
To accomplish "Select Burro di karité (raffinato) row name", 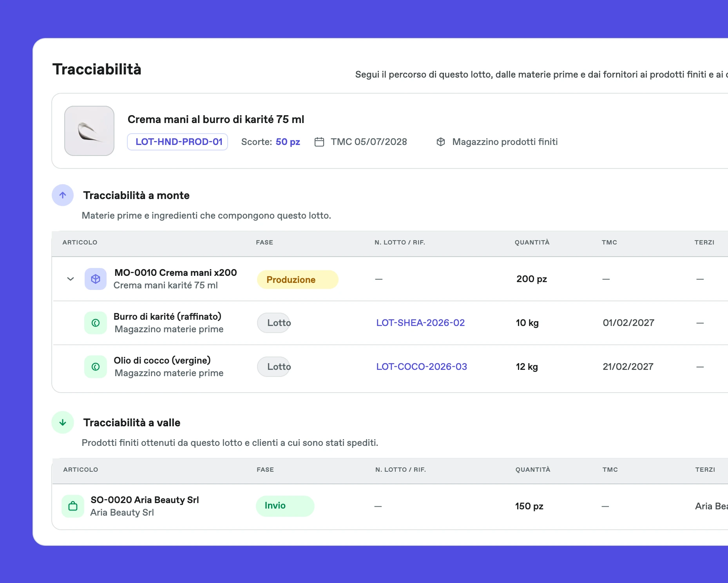I will [168, 317].
